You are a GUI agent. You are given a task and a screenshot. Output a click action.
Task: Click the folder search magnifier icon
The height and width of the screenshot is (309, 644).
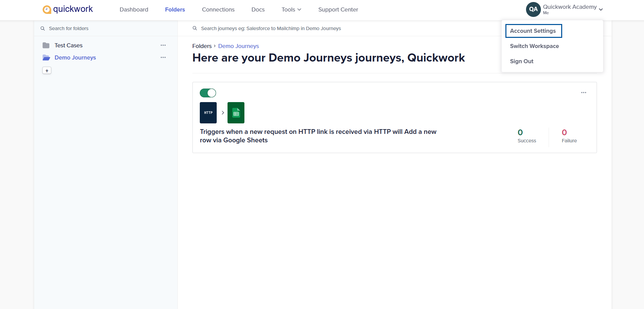coord(43,28)
